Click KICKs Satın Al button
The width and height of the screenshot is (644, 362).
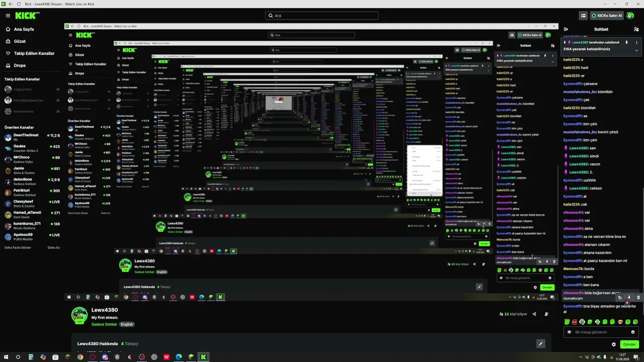point(607,16)
